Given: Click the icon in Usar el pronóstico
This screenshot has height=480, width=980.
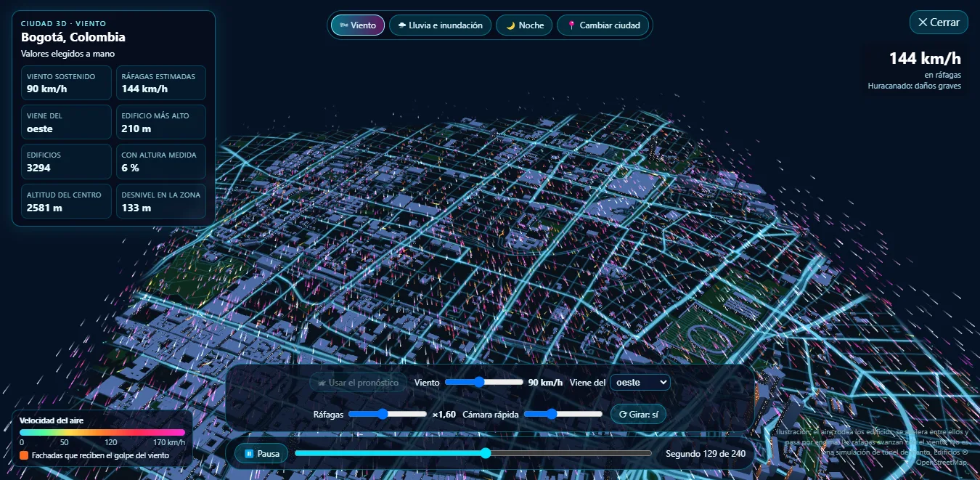Looking at the screenshot, I should pos(321,382).
